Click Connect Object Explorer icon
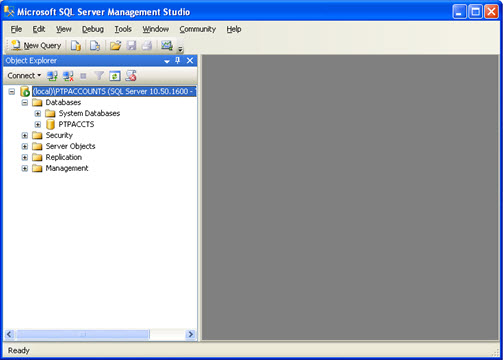Viewport: 503px width, 360px height. (52, 76)
